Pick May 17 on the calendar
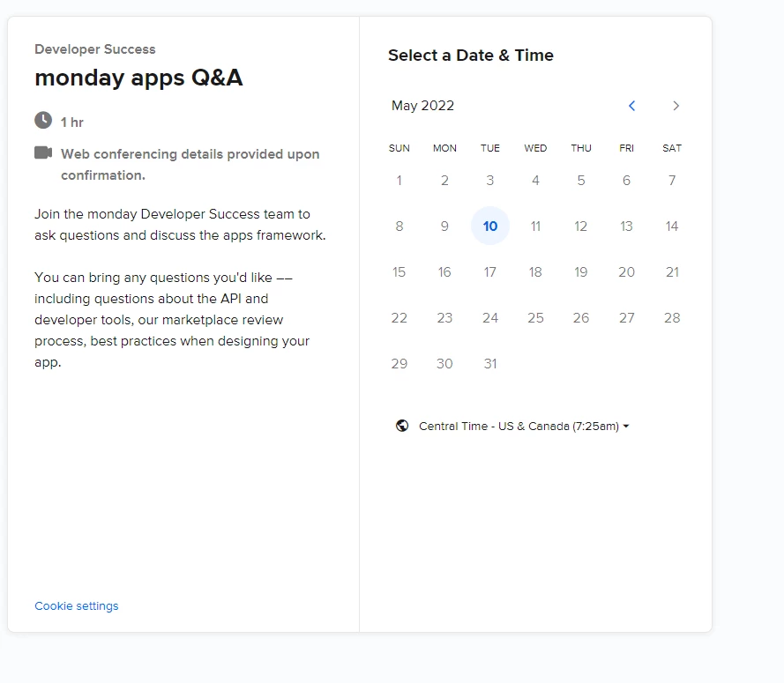 click(x=490, y=272)
